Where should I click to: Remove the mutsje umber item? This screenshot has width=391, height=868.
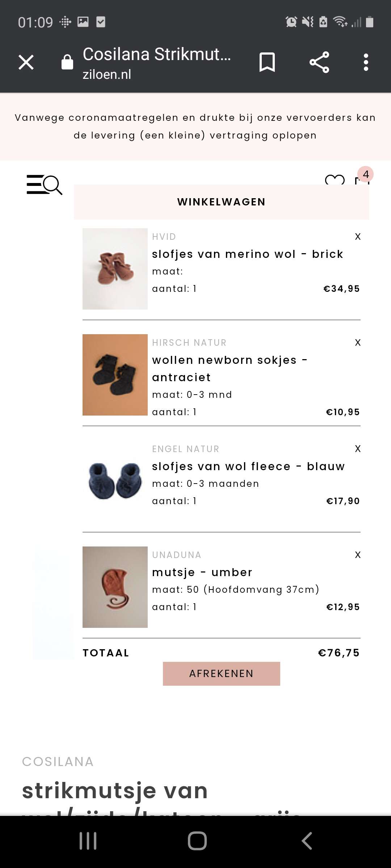click(358, 555)
